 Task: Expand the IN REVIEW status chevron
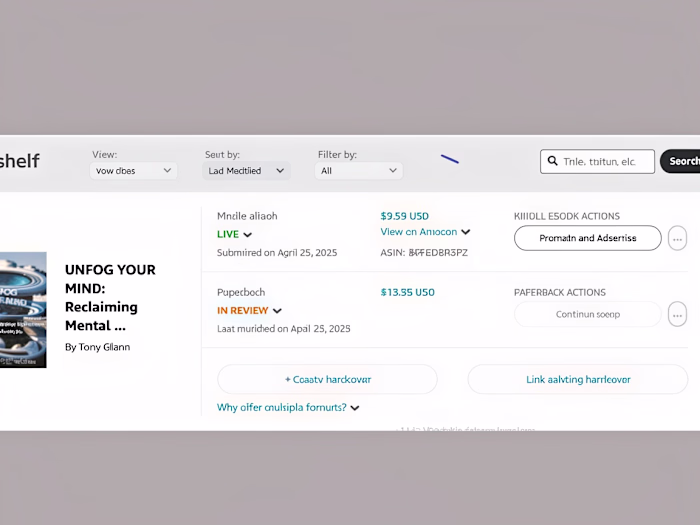point(277,311)
